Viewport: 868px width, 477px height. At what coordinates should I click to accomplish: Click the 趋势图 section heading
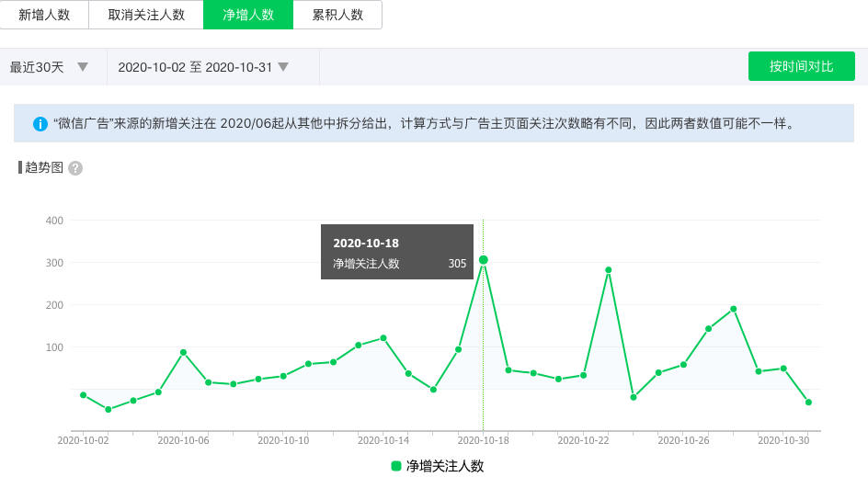[44, 167]
